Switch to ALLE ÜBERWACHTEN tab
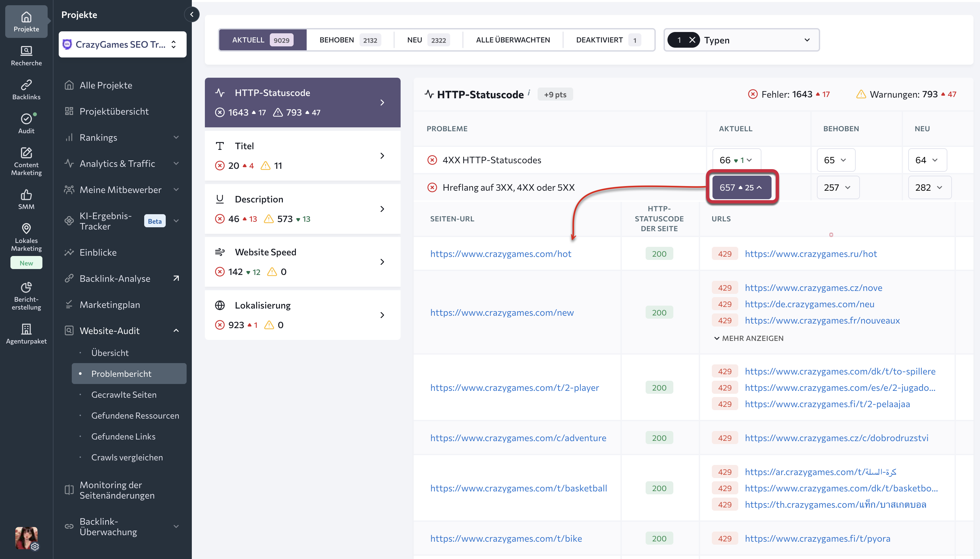 [x=513, y=40]
